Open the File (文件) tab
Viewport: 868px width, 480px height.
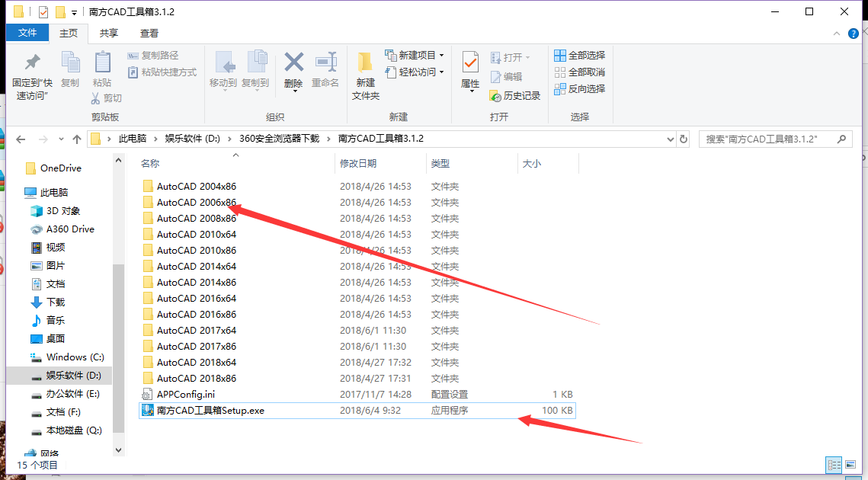coord(27,33)
